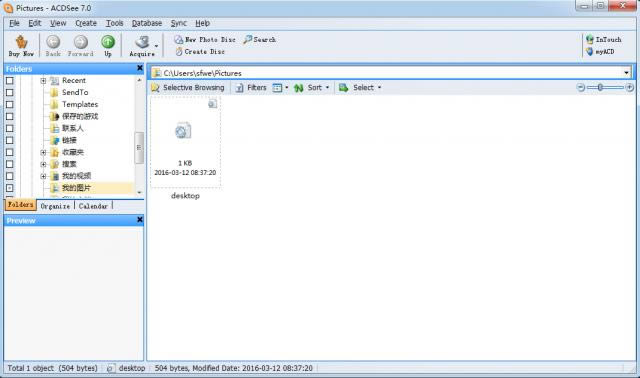Click the view mode icon
Screen dimensions: 640x378
[277, 88]
